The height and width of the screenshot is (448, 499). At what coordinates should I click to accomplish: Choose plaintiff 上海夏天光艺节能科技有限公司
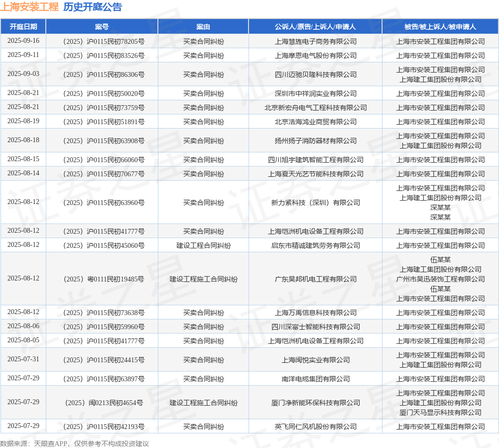tap(315, 174)
